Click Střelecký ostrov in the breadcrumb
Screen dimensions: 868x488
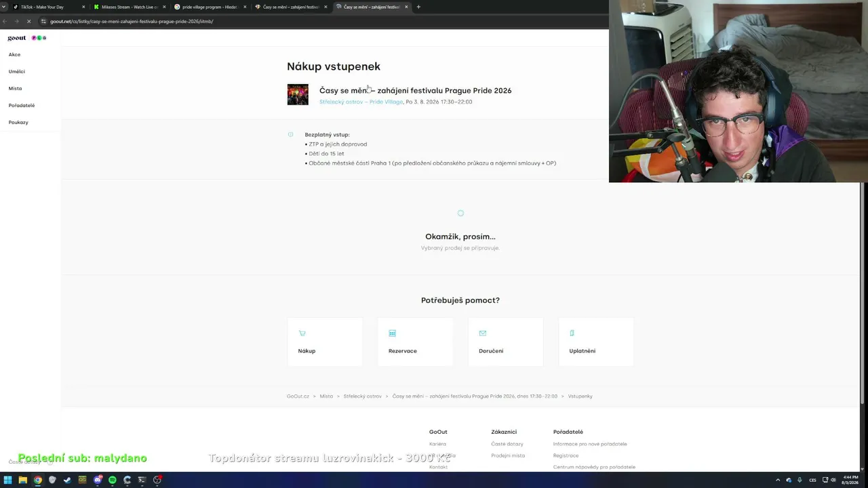pyautogui.click(x=363, y=396)
